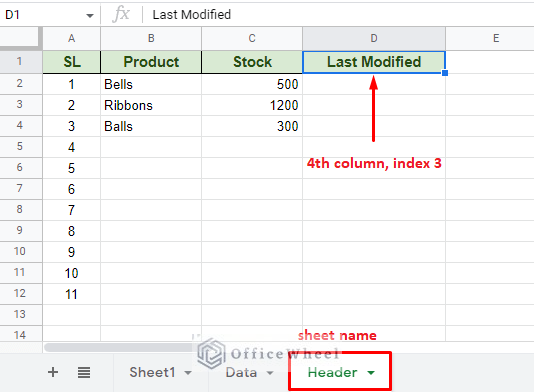
Task: Select row 14 header
Action: pyautogui.click(x=21, y=334)
